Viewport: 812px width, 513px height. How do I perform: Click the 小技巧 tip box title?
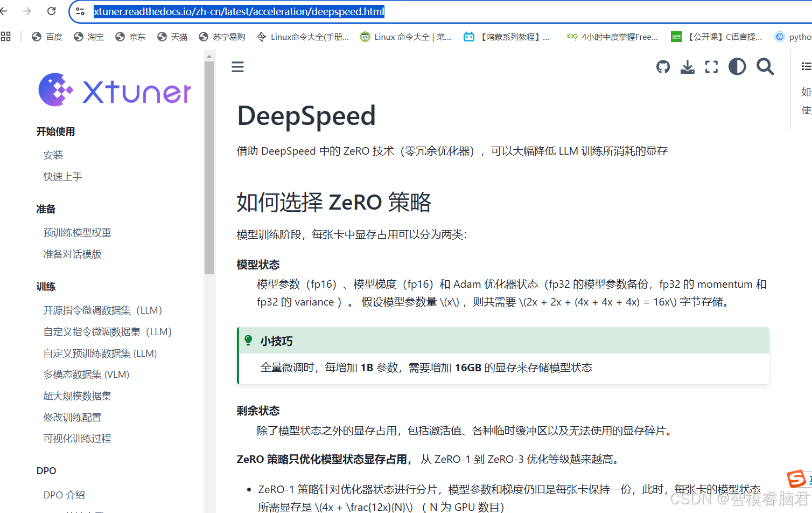276,341
